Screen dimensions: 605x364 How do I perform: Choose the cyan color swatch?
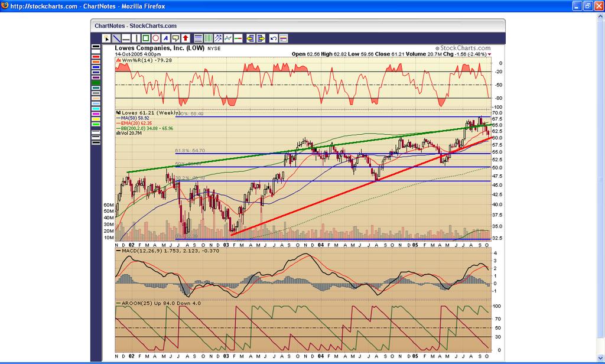click(x=96, y=109)
